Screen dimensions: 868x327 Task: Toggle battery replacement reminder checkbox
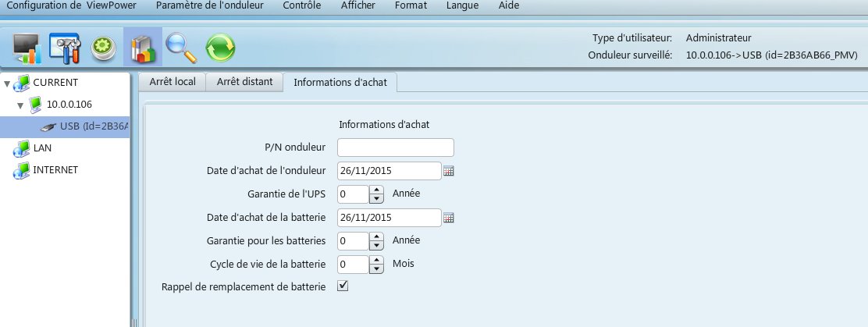342,286
